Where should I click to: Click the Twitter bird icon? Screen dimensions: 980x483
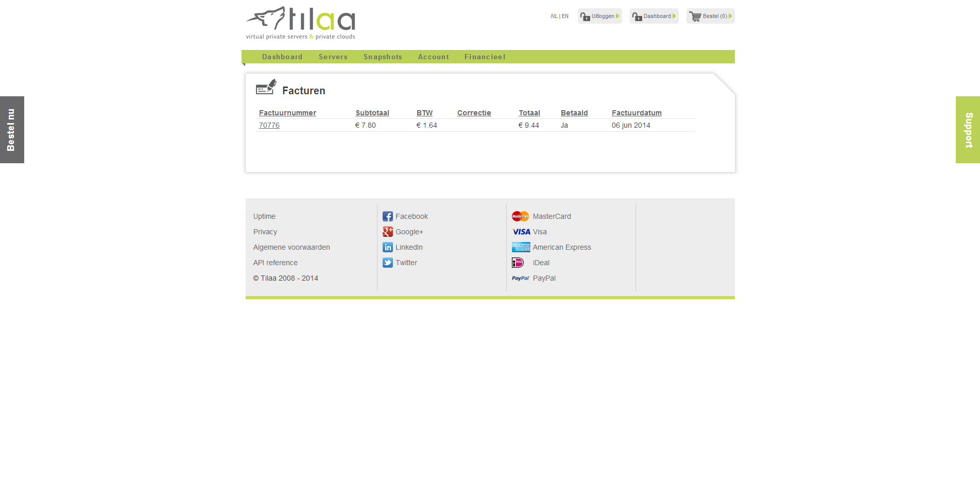point(387,263)
